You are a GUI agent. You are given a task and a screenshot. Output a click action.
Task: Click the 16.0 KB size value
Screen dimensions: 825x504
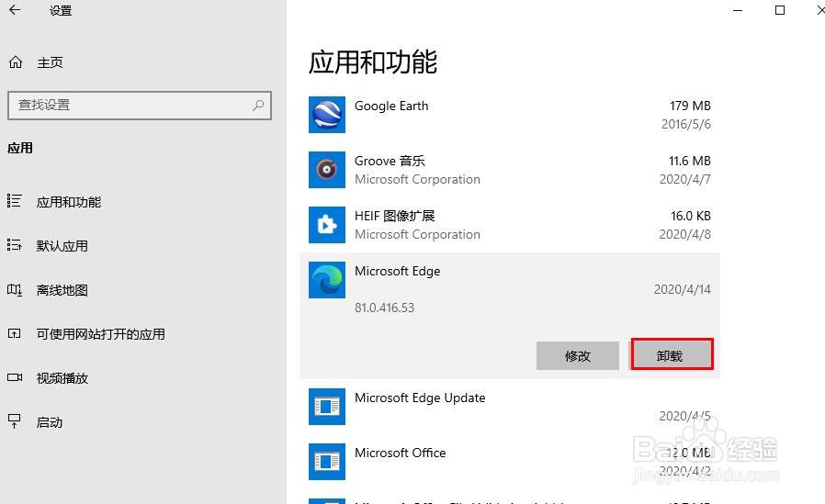(691, 216)
